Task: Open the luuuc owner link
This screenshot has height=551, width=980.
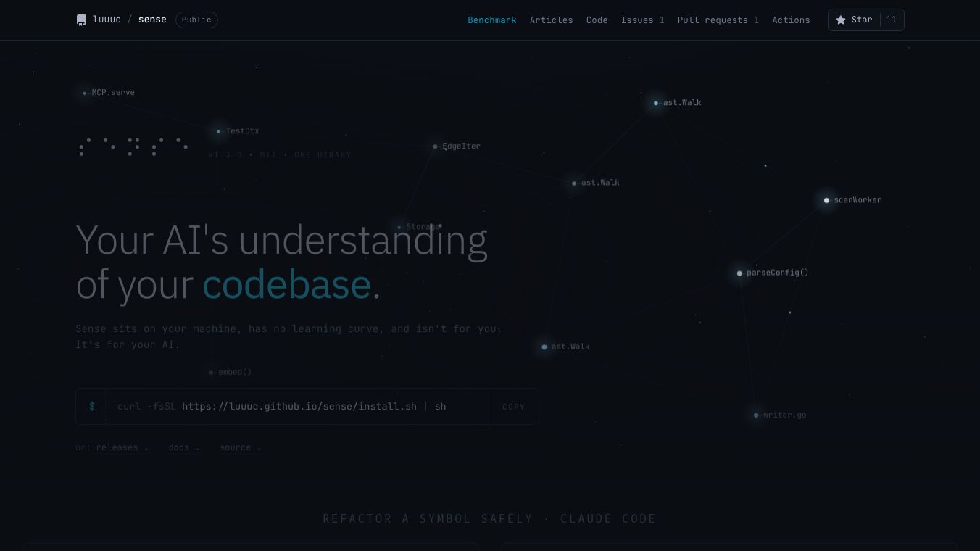Action: point(107,20)
